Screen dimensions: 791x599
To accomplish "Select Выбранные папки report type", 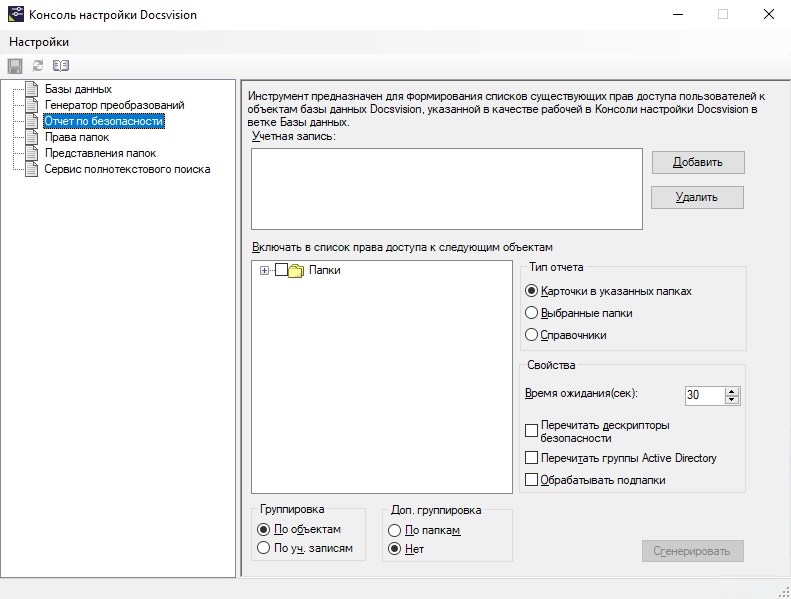I will coord(532,313).
